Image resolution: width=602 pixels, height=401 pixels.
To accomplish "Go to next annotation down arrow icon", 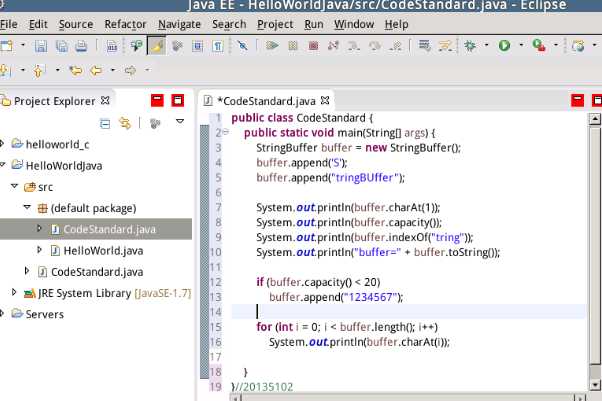I will coord(5,71).
